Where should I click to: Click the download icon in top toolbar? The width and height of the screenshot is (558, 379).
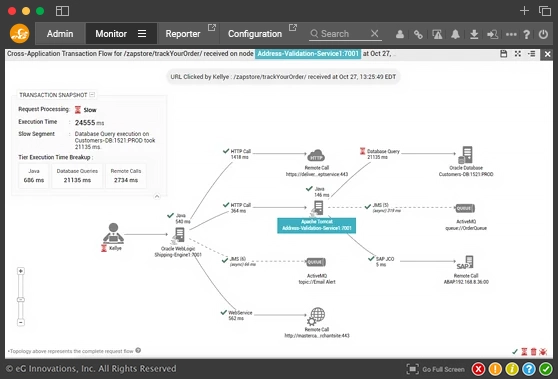(474, 34)
